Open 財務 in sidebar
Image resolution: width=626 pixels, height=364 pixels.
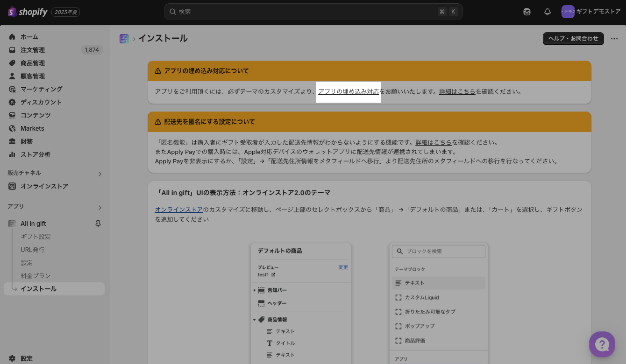27,141
